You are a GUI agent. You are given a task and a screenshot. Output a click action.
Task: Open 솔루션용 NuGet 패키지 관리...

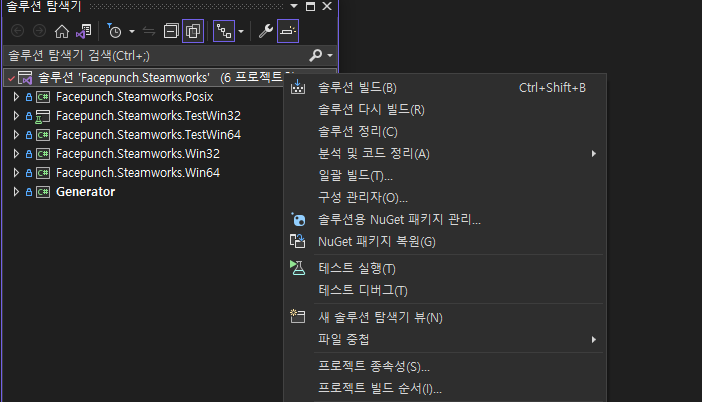pos(445,219)
